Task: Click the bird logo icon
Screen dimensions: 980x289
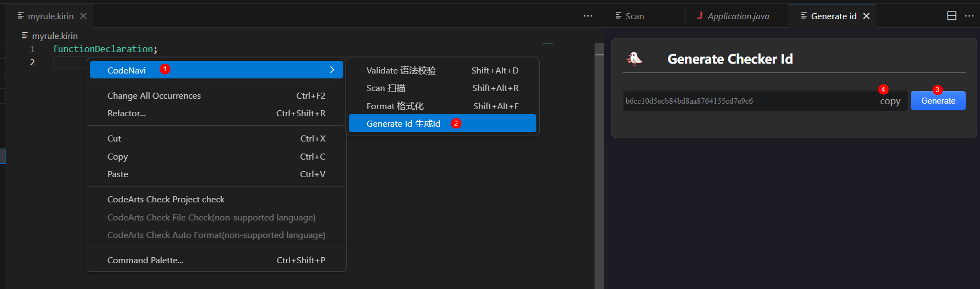Action: [635, 58]
